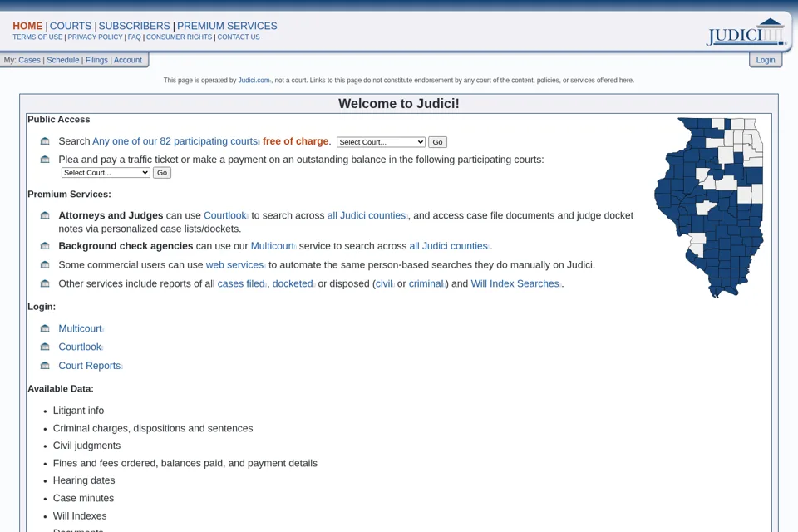The width and height of the screenshot is (798, 532).
Task: Open the web services link
Action: (234, 264)
